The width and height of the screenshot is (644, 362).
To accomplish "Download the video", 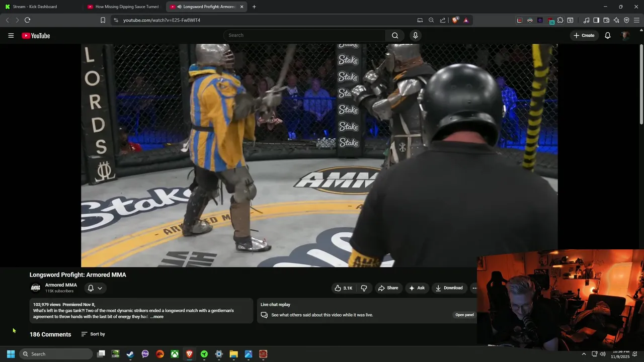I will point(449,288).
